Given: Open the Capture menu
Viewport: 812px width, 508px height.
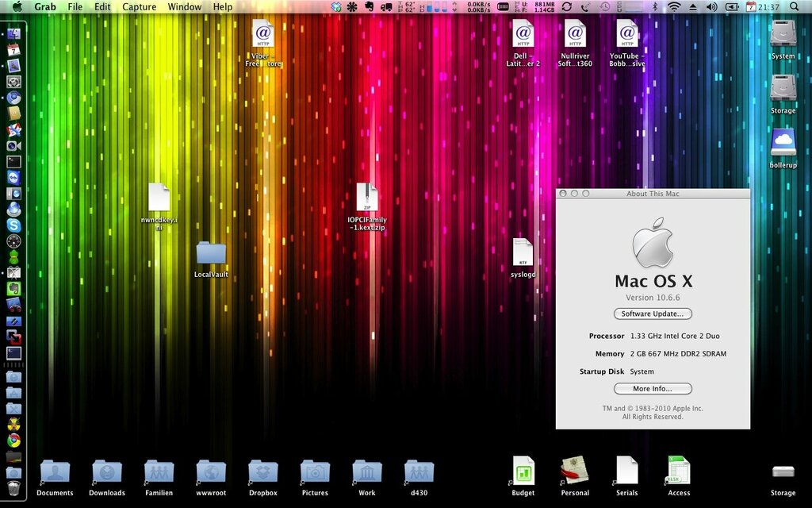Looking at the screenshot, I should (139, 6).
